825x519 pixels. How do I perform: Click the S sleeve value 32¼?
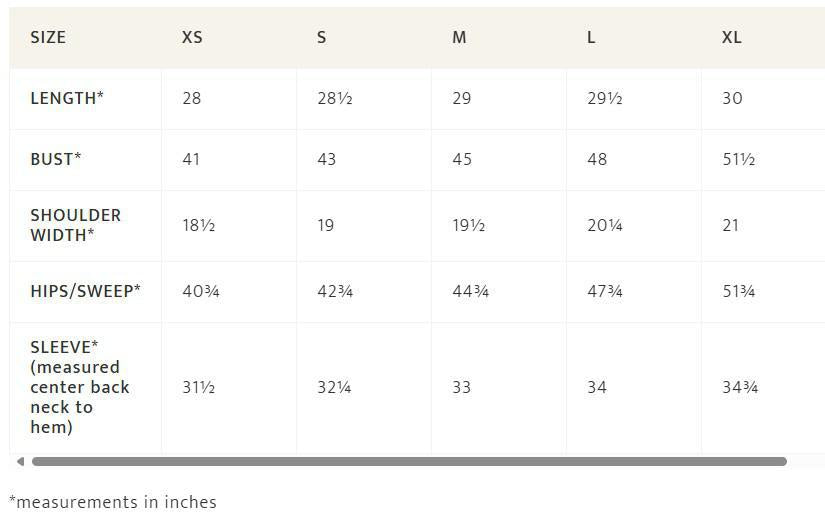334,387
